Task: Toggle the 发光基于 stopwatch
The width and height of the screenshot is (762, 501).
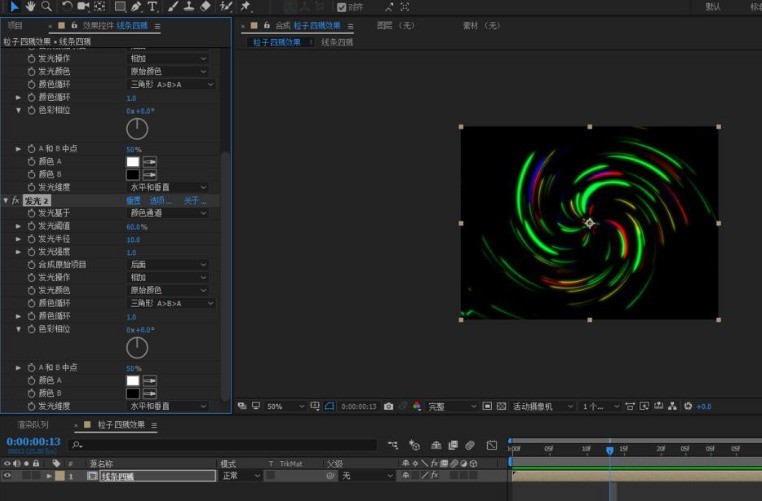Action: (32, 213)
